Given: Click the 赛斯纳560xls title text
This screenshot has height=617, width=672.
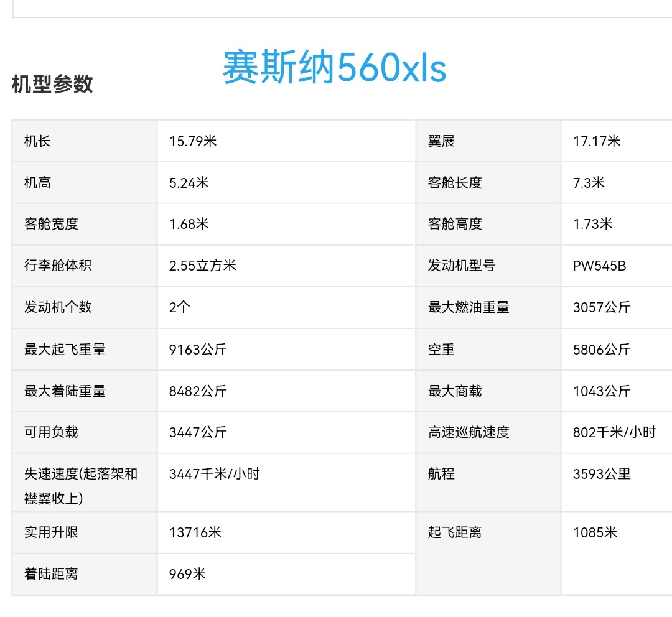Looking at the screenshot, I should tap(335, 67).
